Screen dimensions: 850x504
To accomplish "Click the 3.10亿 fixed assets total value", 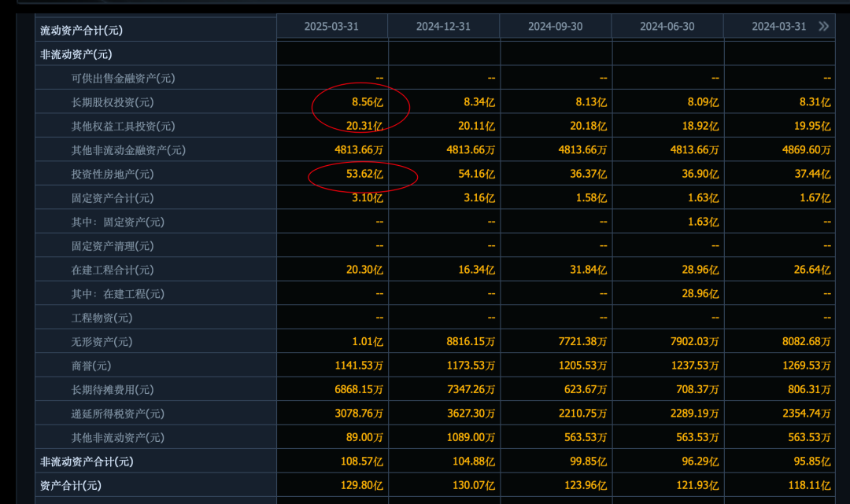I will coord(367,197).
